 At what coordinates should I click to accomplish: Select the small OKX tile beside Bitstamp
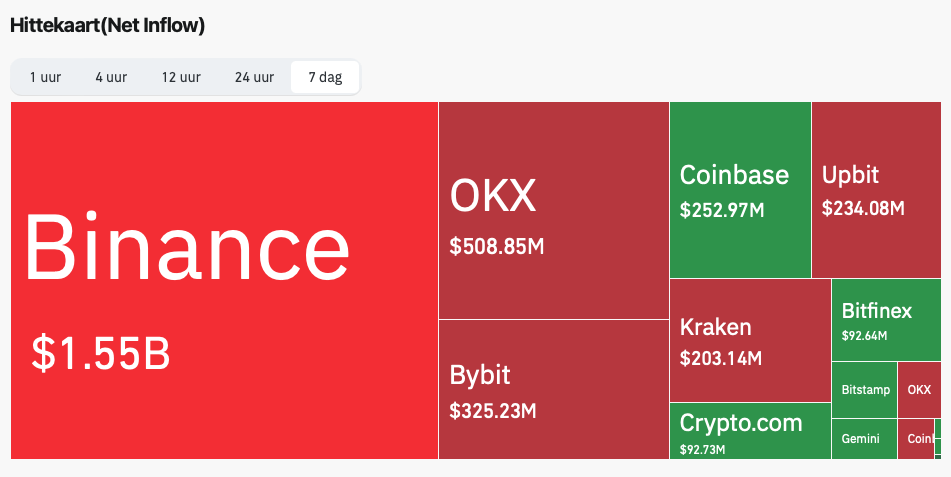[x=919, y=389]
